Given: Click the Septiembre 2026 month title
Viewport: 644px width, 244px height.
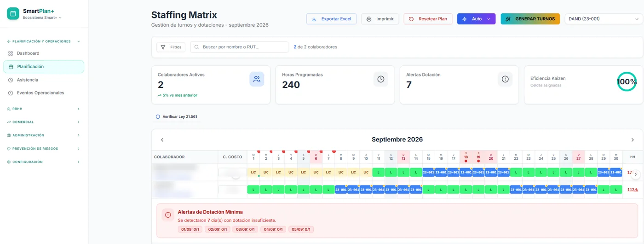Looking at the screenshot, I should (x=397, y=139).
